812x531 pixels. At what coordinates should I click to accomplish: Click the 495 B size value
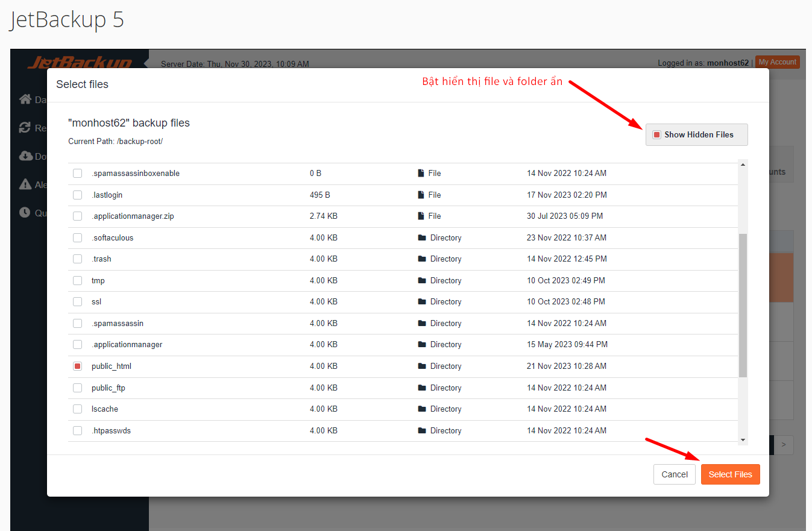tap(320, 195)
